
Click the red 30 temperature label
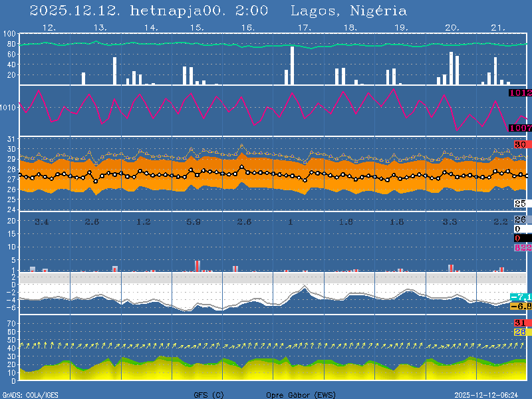(520, 144)
